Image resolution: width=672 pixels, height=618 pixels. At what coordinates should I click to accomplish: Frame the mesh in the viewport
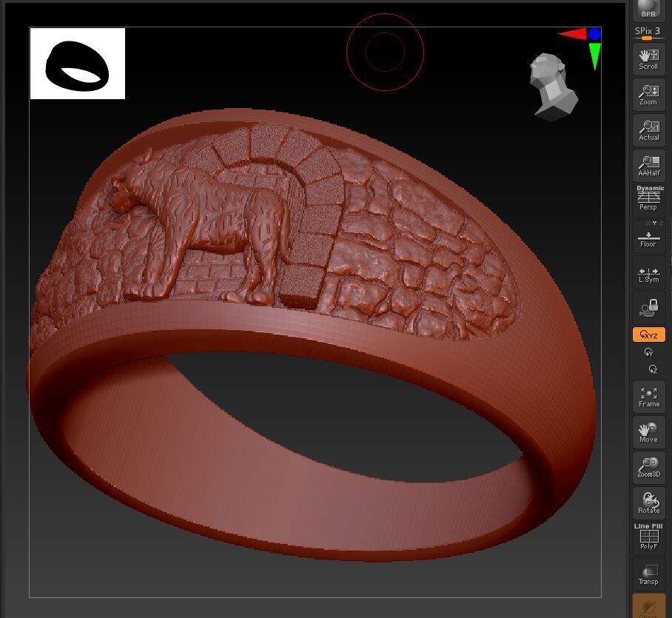[648, 397]
